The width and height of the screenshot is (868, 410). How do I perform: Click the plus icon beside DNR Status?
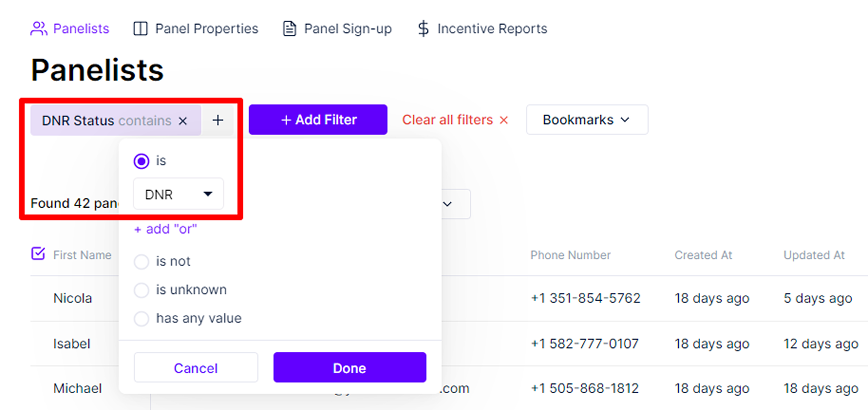(x=218, y=120)
